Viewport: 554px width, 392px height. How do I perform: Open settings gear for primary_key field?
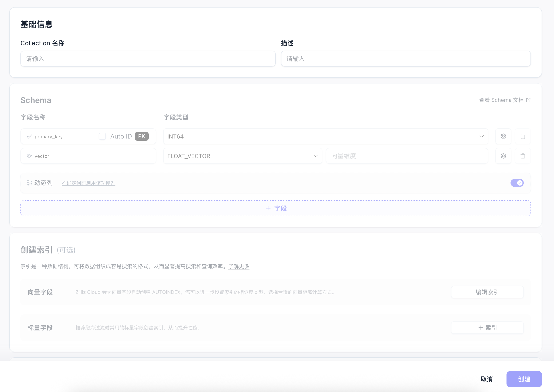click(x=503, y=136)
